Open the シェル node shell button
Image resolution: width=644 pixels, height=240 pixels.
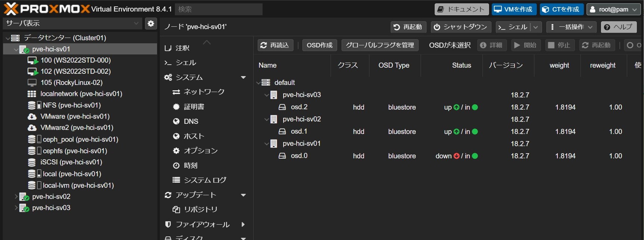(513, 27)
